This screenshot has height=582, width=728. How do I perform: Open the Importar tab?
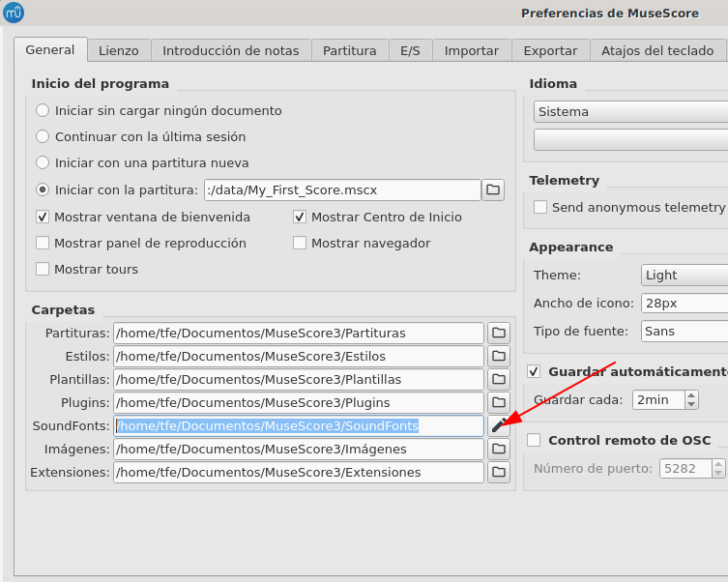(x=472, y=50)
